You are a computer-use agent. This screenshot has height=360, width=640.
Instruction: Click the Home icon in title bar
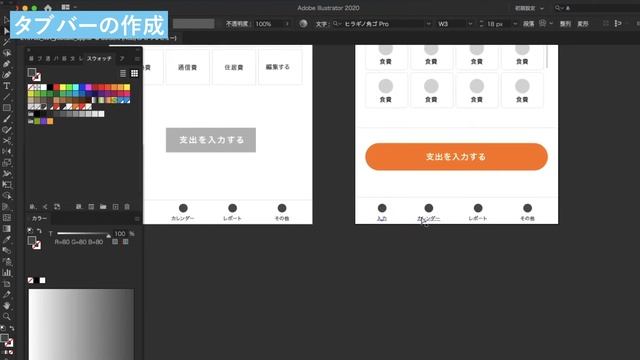(x=48, y=8)
